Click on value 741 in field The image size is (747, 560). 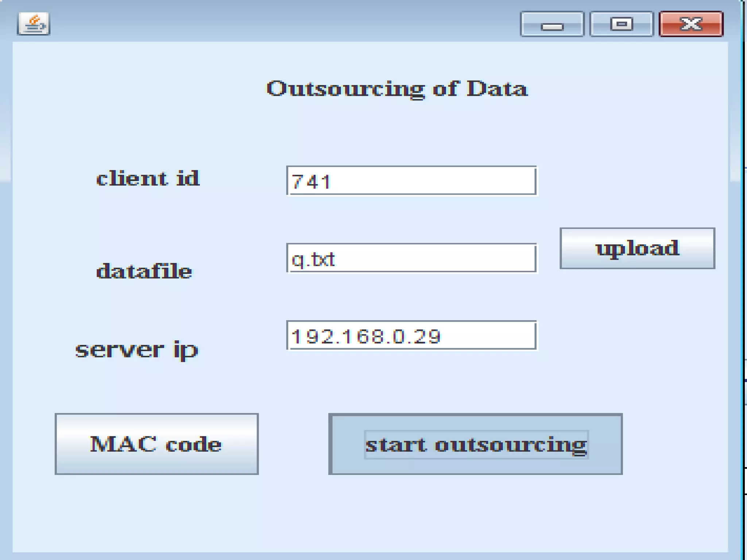pyautogui.click(x=311, y=182)
